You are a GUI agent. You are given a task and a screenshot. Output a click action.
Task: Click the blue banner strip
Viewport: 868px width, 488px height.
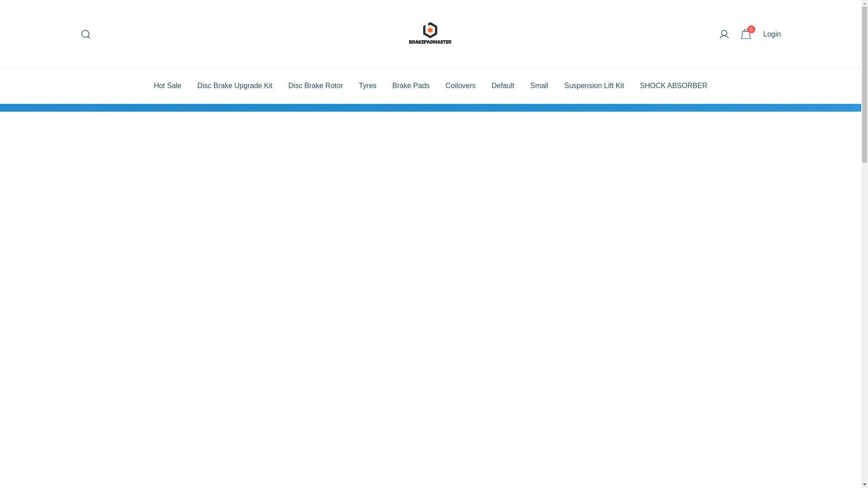tap(429, 108)
